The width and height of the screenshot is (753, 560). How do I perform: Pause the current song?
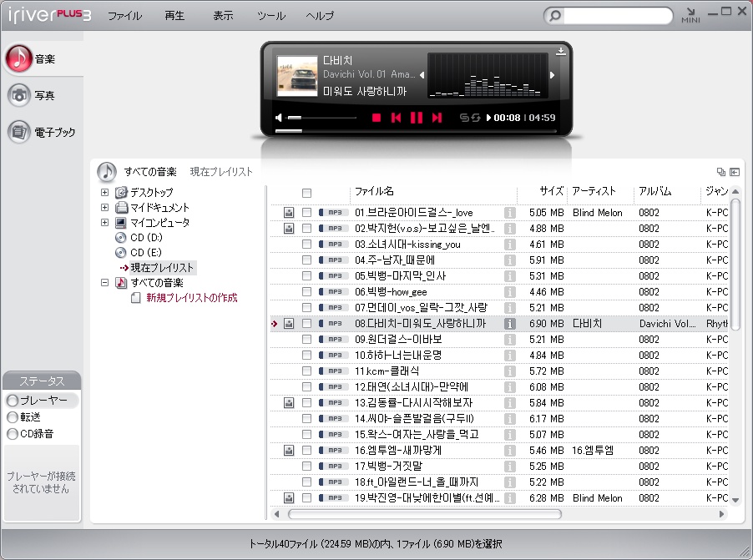pyautogui.click(x=417, y=118)
